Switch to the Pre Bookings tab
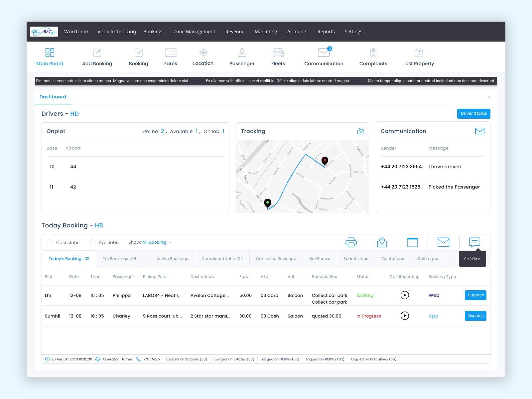The width and height of the screenshot is (532, 399). [x=119, y=259]
